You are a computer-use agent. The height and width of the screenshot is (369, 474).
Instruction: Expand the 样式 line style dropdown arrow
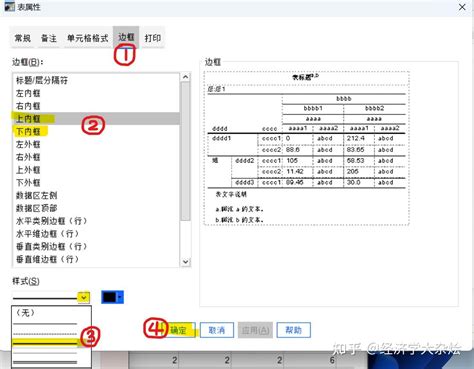pos(84,297)
